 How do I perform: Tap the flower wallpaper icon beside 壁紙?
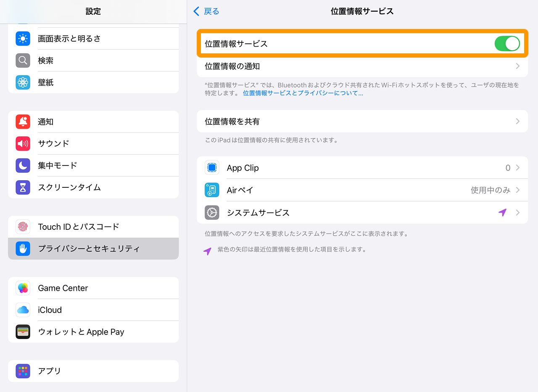(23, 82)
